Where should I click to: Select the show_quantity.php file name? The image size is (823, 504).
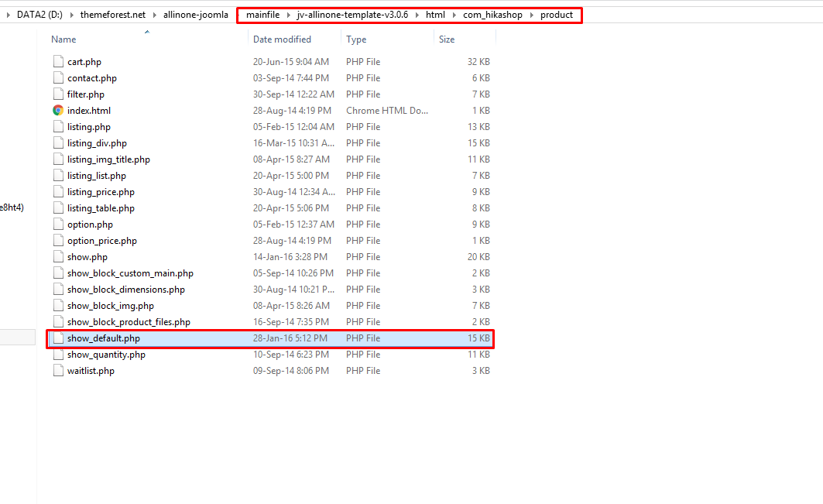coord(106,355)
